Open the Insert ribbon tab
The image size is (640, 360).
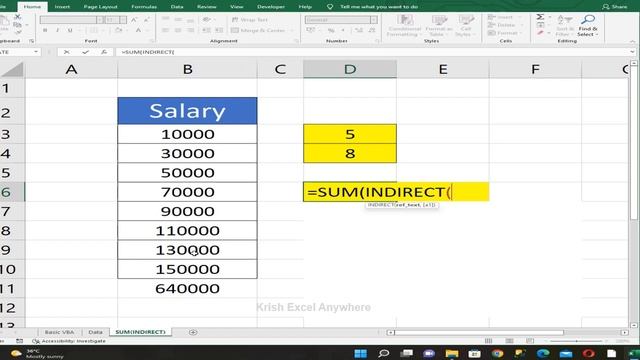click(x=62, y=7)
